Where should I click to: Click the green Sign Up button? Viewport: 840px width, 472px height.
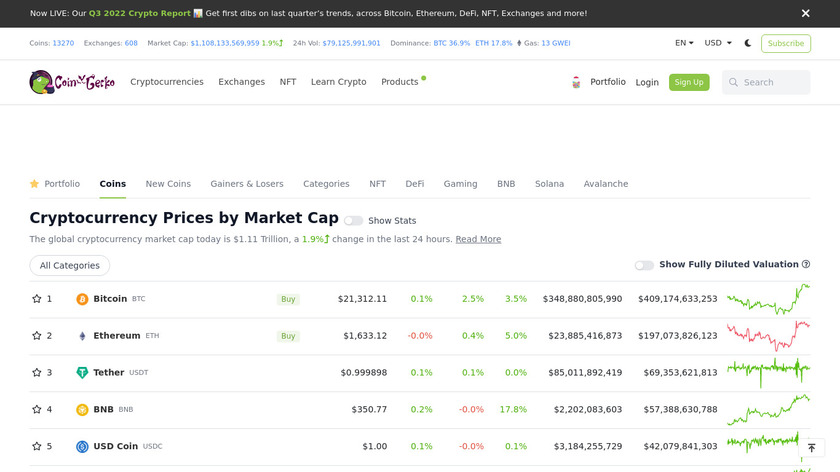pos(689,83)
